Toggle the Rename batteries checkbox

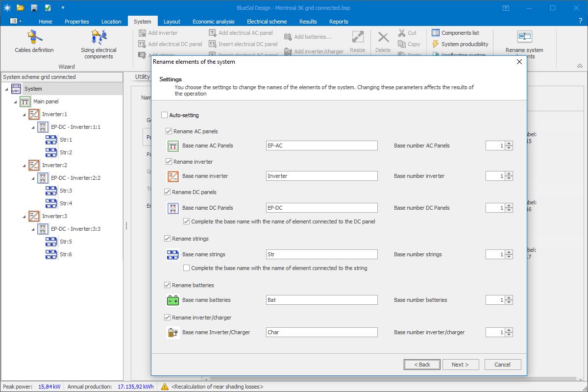pos(167,285)
